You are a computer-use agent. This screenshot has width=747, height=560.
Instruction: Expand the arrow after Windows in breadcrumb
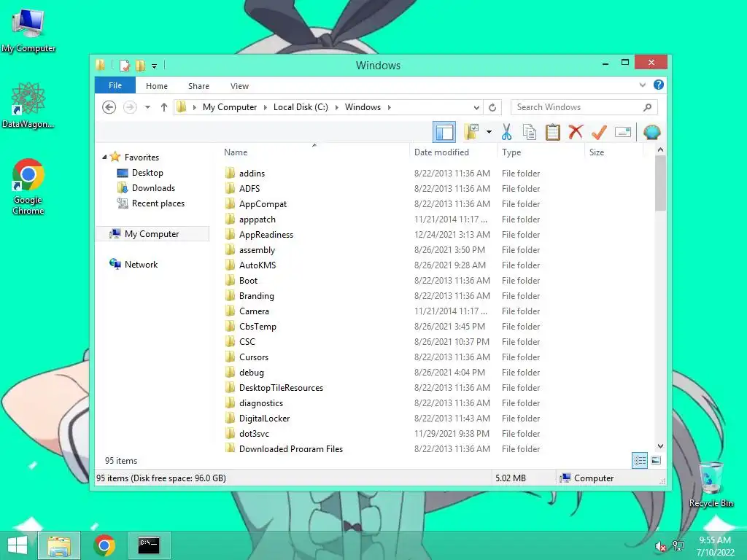390,107
